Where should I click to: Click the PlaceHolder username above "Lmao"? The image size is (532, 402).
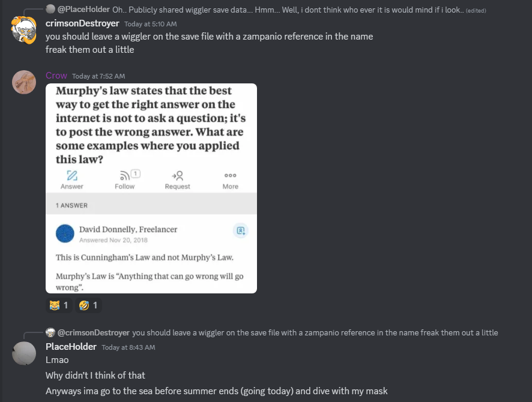pyautogui.click(x=71, y=347)
